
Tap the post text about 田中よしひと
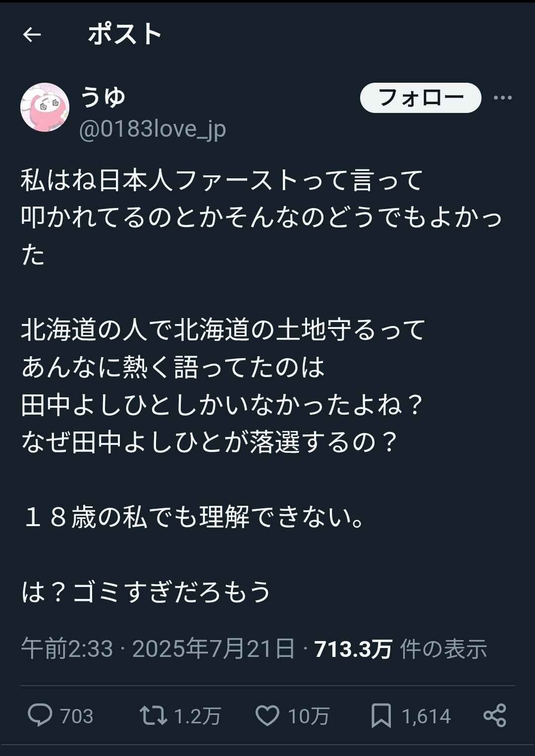coord(222,405)
